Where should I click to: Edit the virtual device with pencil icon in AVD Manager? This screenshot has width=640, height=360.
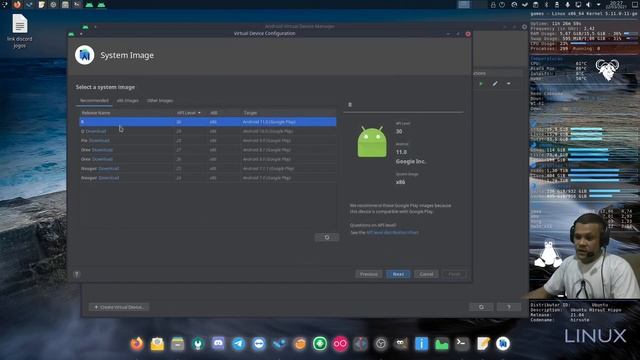[495, 84]
